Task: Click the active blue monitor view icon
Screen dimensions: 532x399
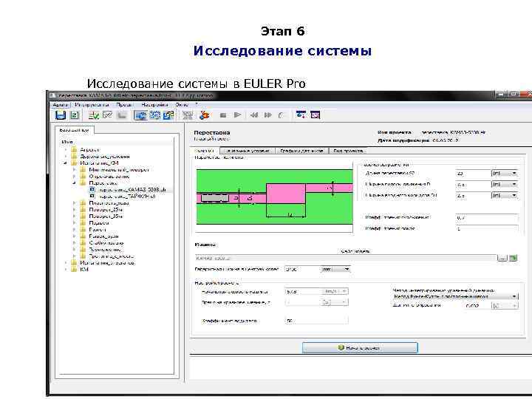Action: [x=140, y=115]
